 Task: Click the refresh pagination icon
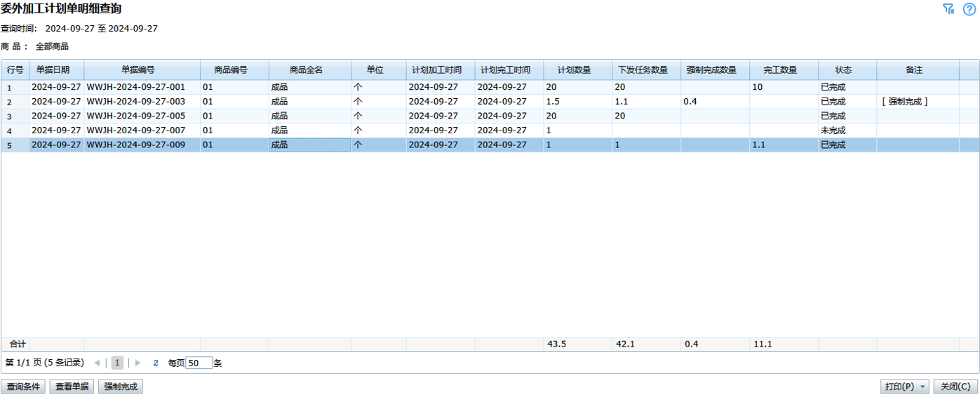pyautogui.click(x=156, y=363)
